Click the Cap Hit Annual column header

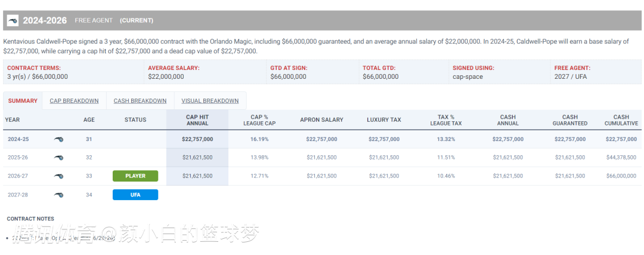point(197,120)
